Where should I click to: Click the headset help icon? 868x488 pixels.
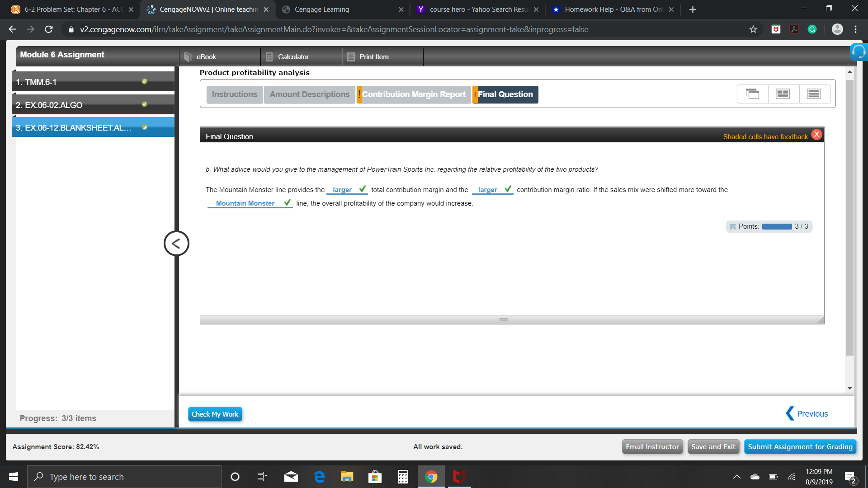click(x=858, y=52)
